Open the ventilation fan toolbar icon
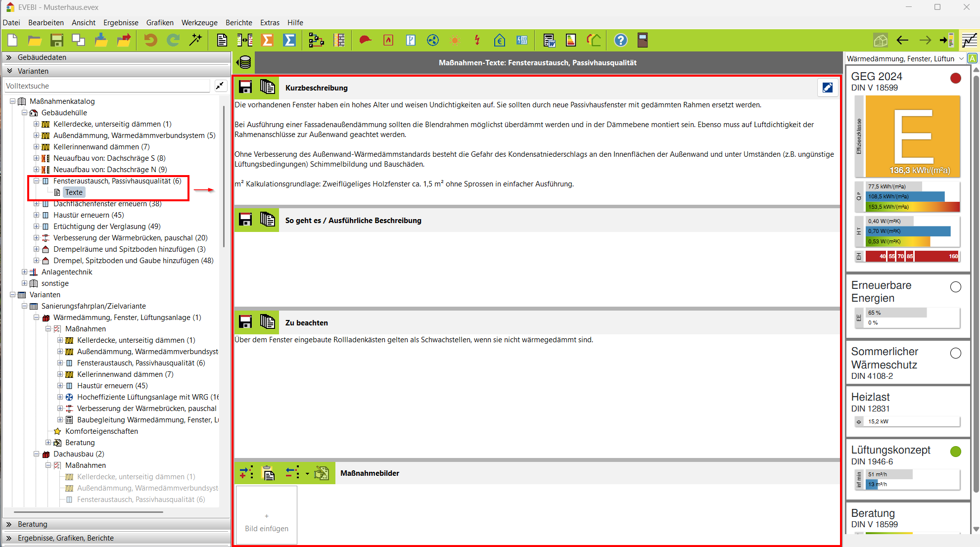Screen dimensions: 980x547 pyautogui.click(x=433, y=40)
